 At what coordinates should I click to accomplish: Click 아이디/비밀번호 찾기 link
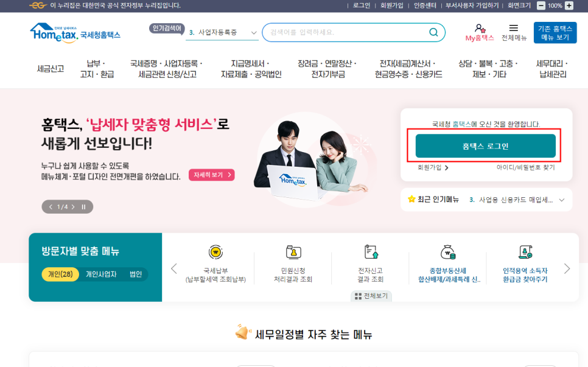pos(525,167)
